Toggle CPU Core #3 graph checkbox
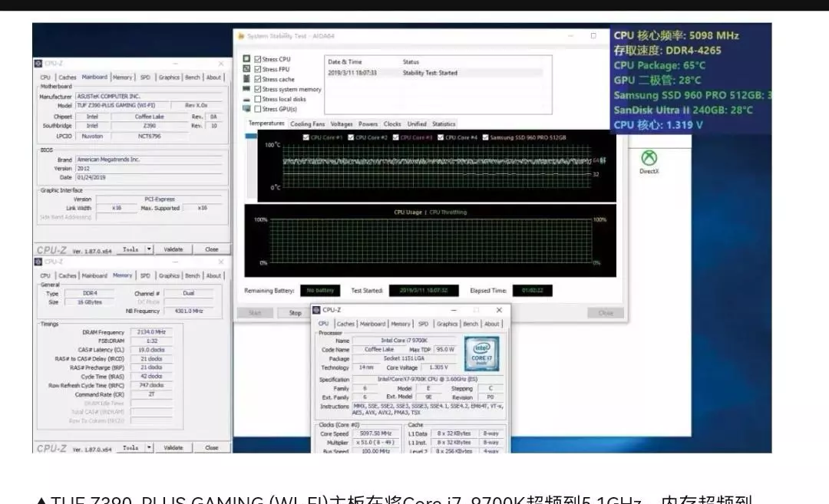 click(x=395, y=137)
